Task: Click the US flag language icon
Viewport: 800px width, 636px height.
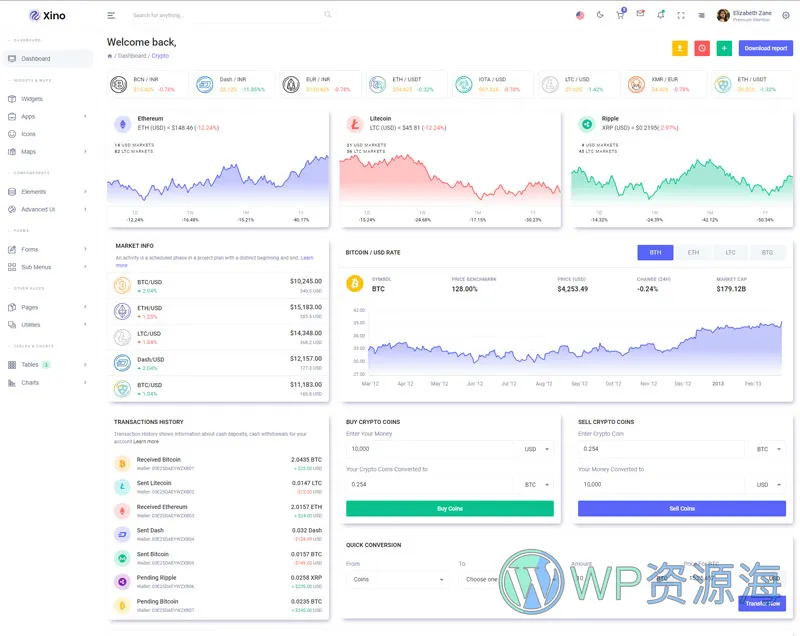Action: pyautogui.click(x=580, y=15)
